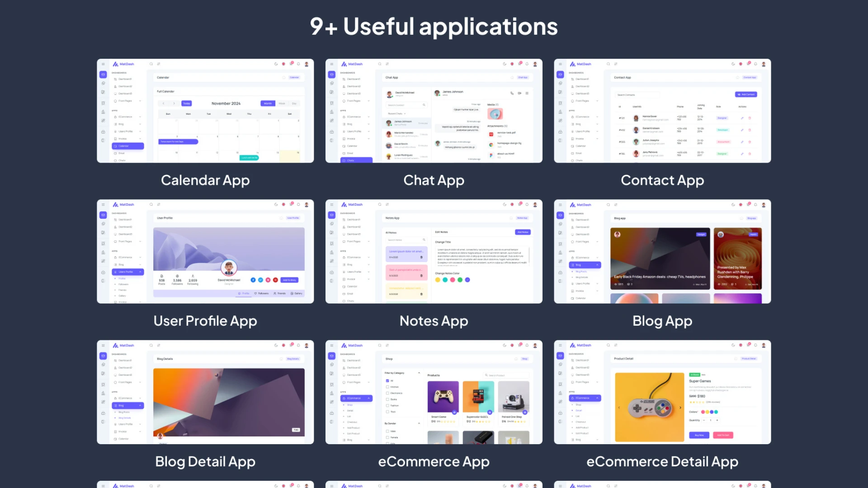This screenshot has width=868, height=488.
Task: Check the Male gender checkbox
Action: 387,431
